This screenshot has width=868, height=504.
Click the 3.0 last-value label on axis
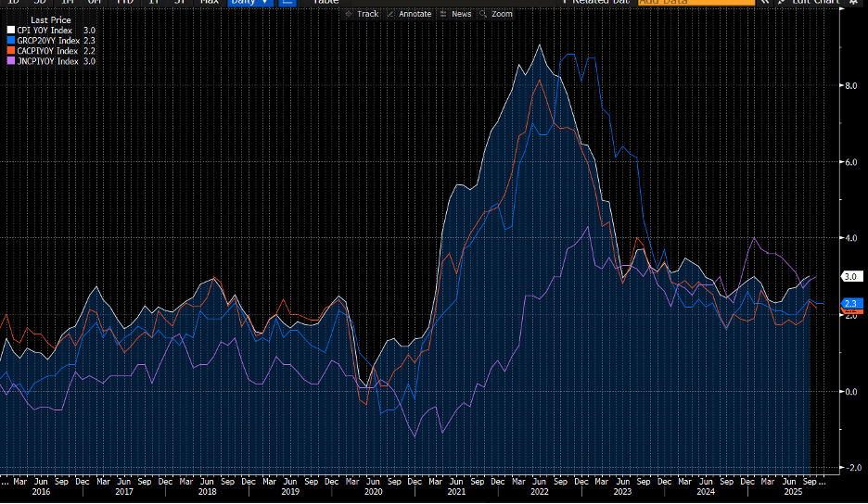(x=851, y=276)
